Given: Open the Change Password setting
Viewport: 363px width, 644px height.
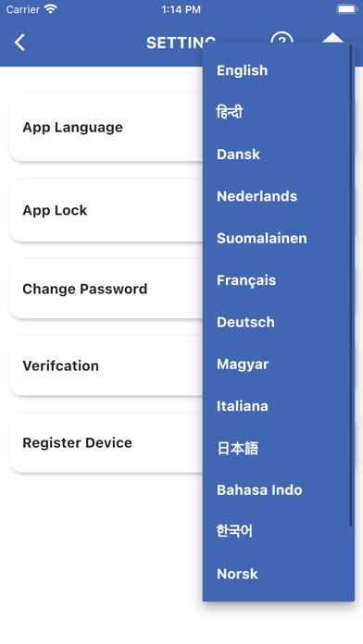Looking at the screenshot, I should click(x=106, y=289).
